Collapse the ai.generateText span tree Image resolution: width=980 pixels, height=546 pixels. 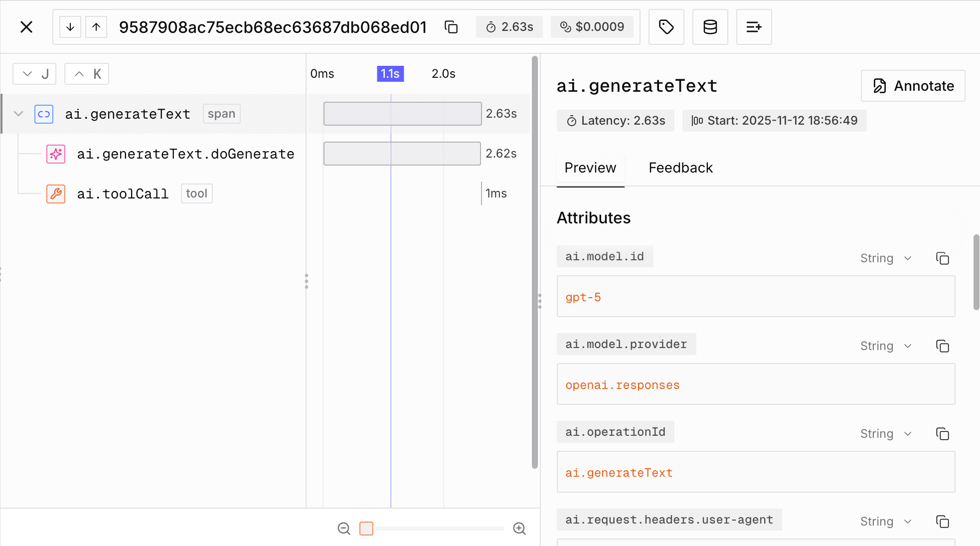pyautogui.click(x=18, y=114)
